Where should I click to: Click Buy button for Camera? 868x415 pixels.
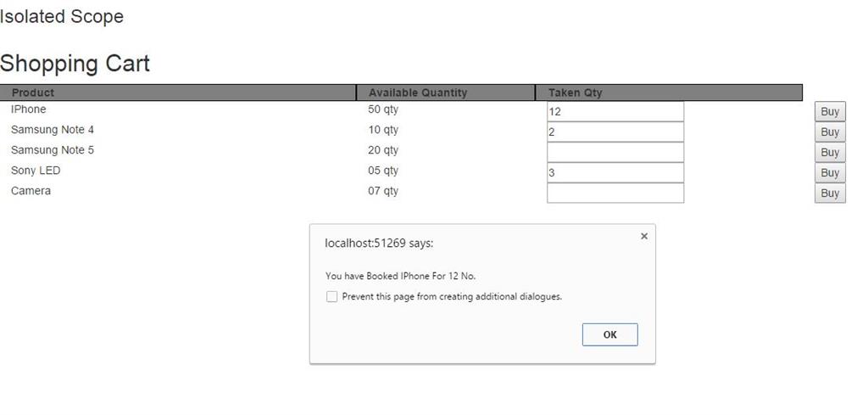830,193
